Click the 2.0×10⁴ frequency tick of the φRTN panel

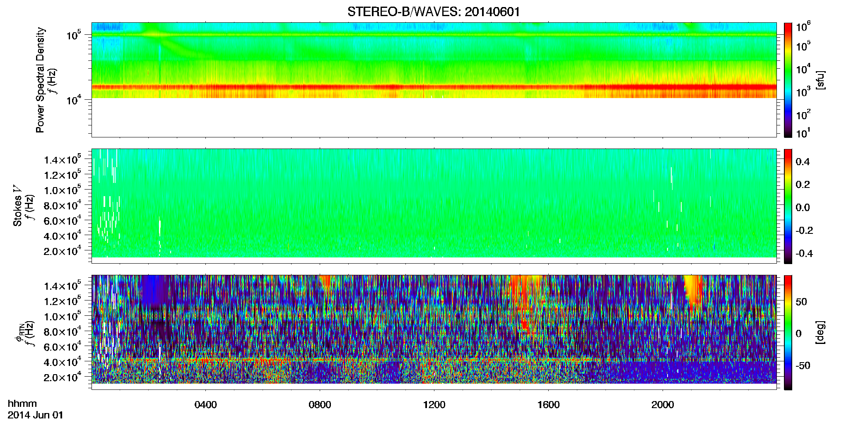click(63, 377)
